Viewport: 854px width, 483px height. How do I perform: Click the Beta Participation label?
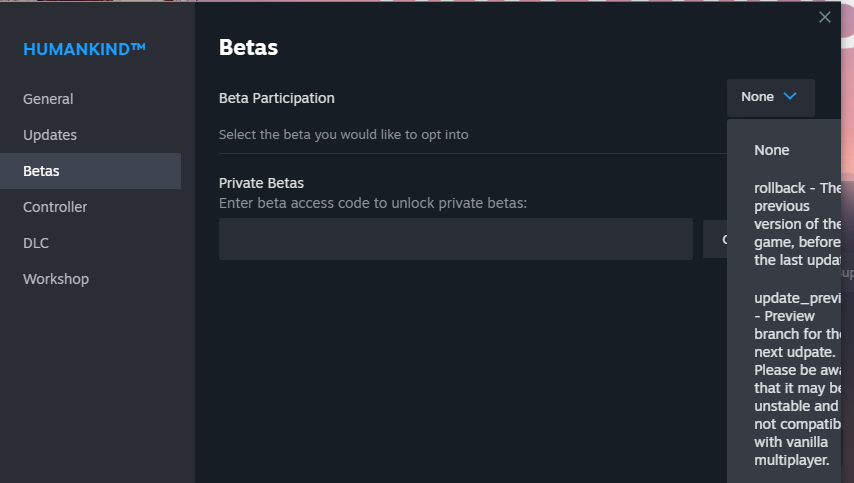point(277,98)
